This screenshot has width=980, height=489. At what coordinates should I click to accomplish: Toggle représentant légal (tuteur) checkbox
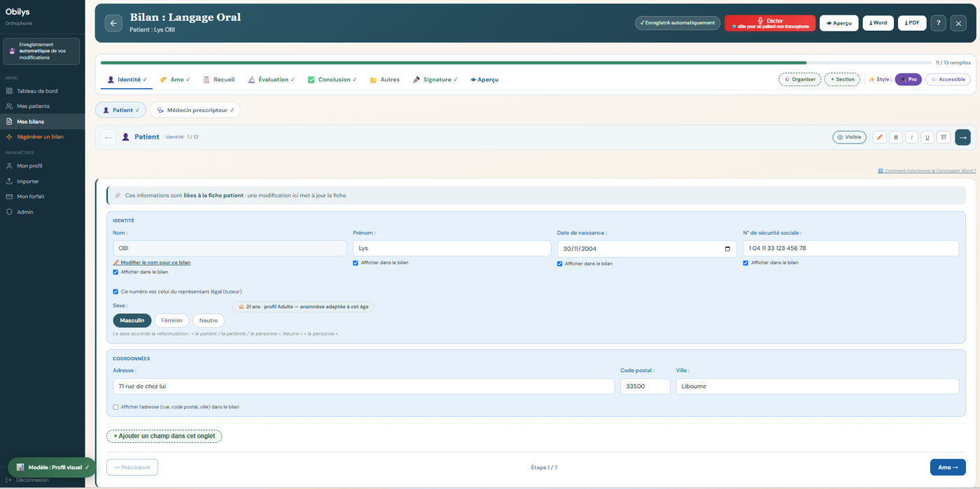[x=115, y=291]
